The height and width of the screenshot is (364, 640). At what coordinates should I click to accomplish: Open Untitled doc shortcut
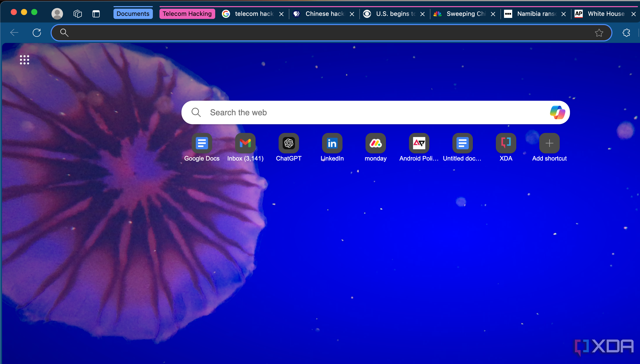462,143
